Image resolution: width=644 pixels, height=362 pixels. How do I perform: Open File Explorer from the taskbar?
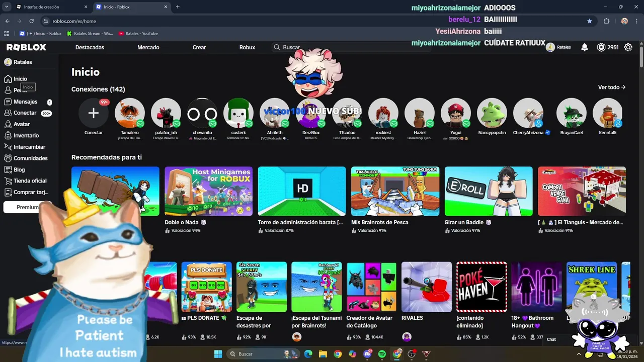pos(323,354)
